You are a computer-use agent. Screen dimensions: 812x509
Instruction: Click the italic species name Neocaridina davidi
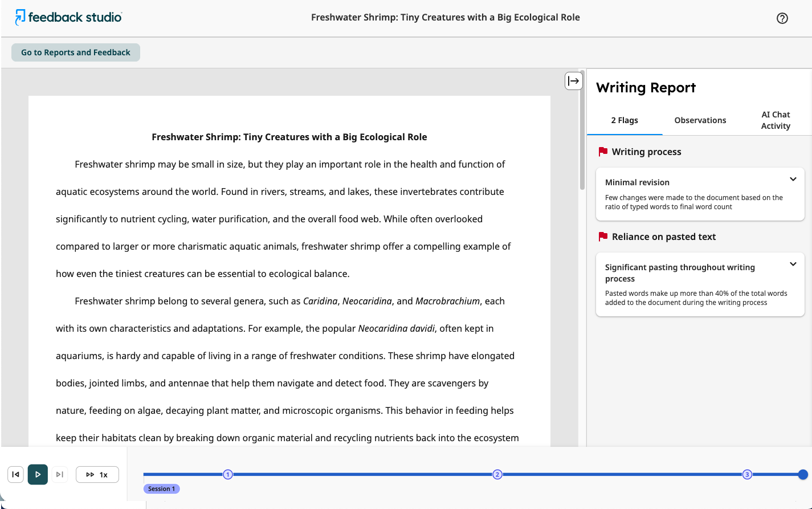tap(397, 328)
